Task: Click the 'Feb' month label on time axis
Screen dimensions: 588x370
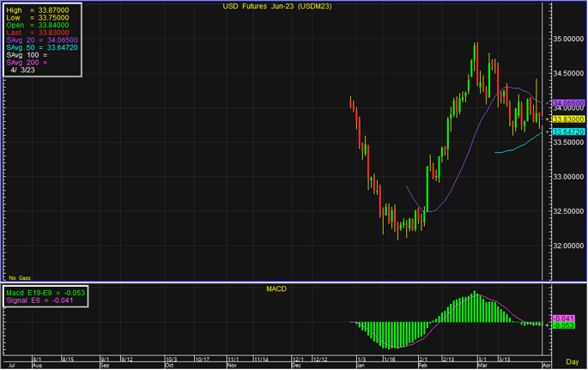Action: pyautogui.click(x=424, y=365)
